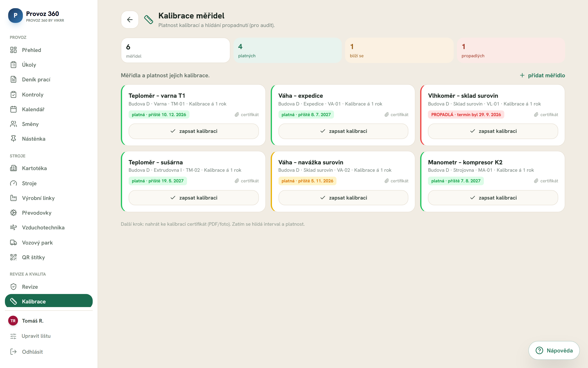Open certifikát for Váha – expedice
This screenshot has height=368, width=588.
tap(396, 115)
